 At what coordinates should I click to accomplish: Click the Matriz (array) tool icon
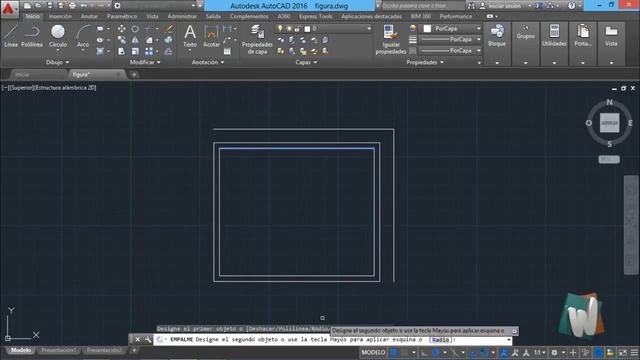tap(149, 51)
